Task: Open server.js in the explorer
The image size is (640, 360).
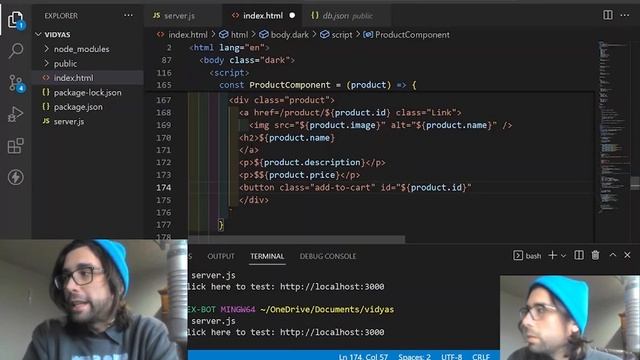Action: pos(87,122)
